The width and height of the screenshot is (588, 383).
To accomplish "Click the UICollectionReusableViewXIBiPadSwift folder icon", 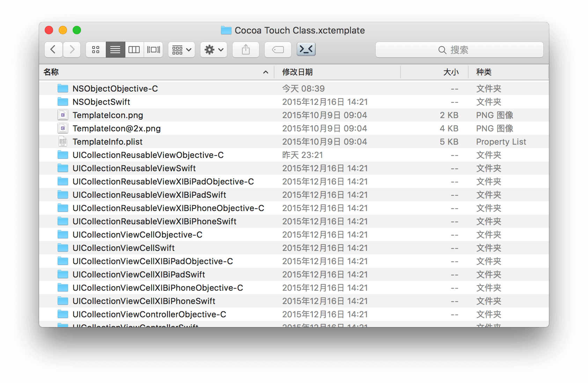I will pyautogui.click(x=63, y=195).
